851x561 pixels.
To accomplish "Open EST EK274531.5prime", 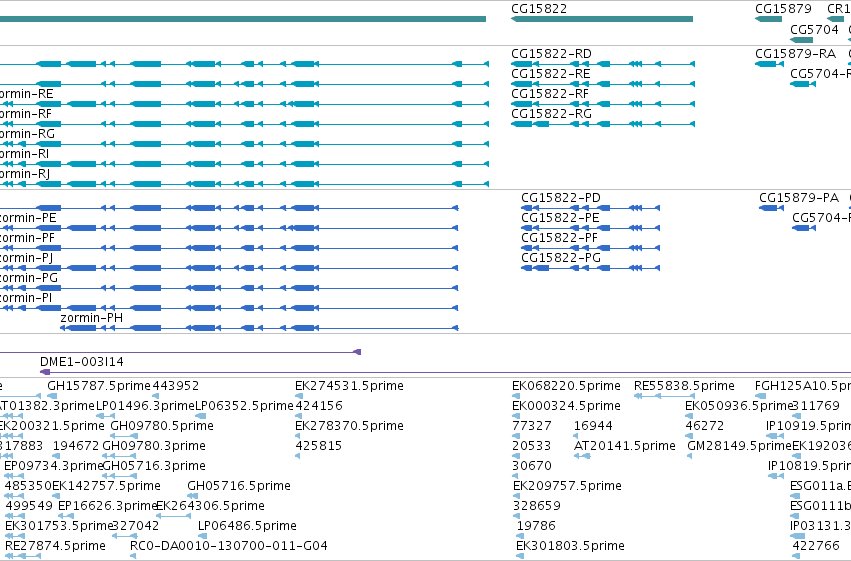I will [x=350, y=386].
